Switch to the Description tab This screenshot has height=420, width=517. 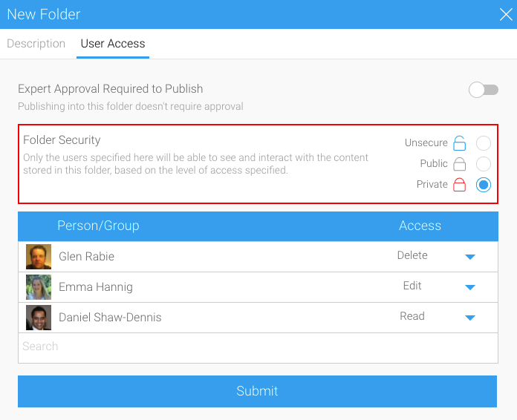pyautogui.click(x=36, y=44)
